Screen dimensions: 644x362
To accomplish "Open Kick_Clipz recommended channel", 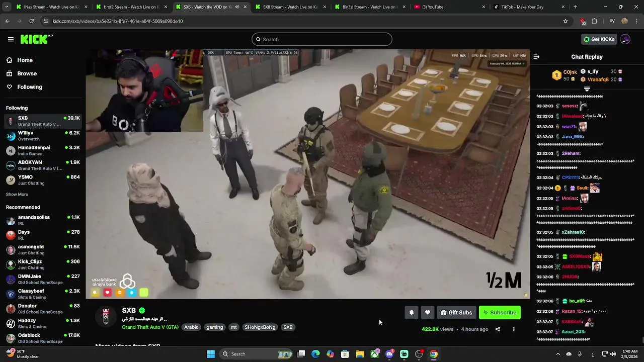I will coord(43,264).
